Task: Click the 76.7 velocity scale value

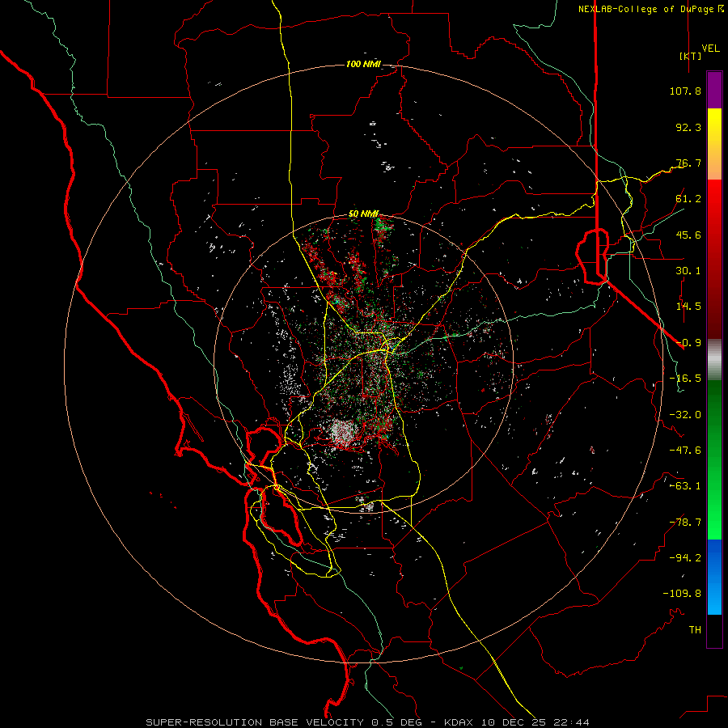Action: [688, 163]
